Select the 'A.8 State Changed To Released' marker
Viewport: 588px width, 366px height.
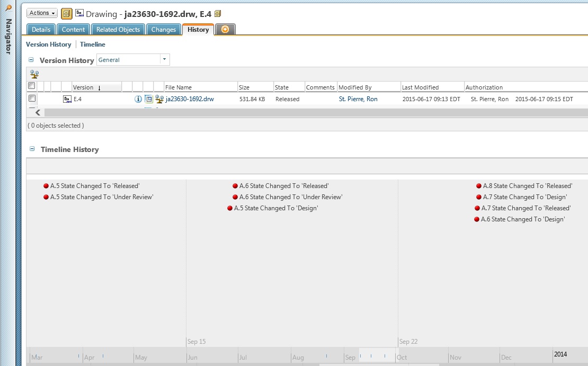pyautogui.click(x=479, y=186)
